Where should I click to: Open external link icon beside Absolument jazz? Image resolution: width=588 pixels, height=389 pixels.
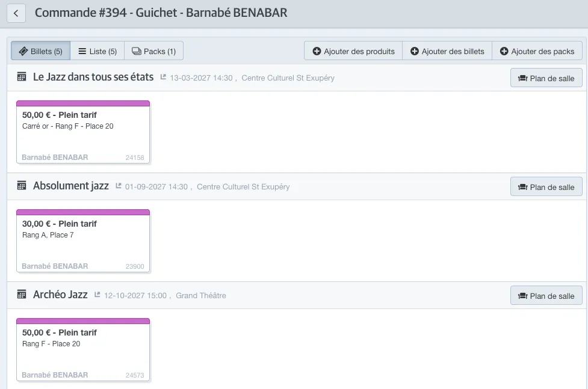[x=119, y=186]
